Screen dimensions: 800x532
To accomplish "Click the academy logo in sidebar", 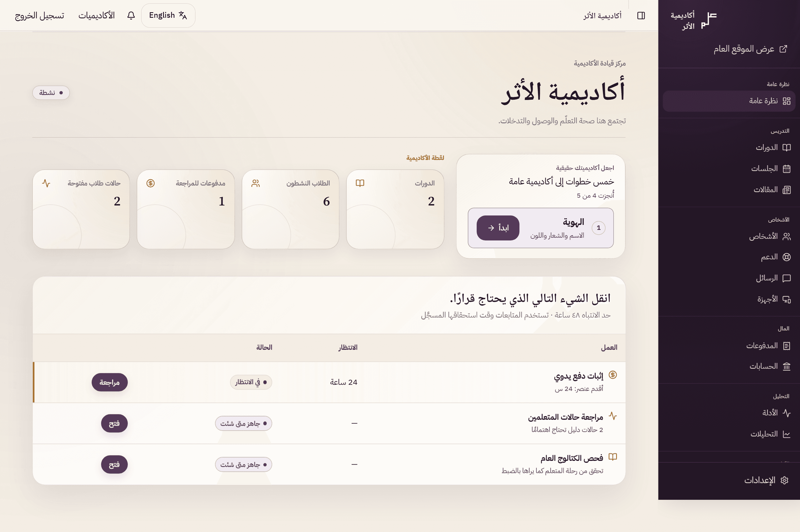I will [x=709, y=20].
